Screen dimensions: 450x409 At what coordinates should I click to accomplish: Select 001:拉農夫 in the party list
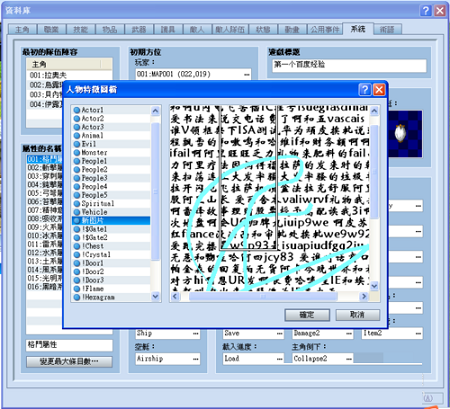(69, 75)
